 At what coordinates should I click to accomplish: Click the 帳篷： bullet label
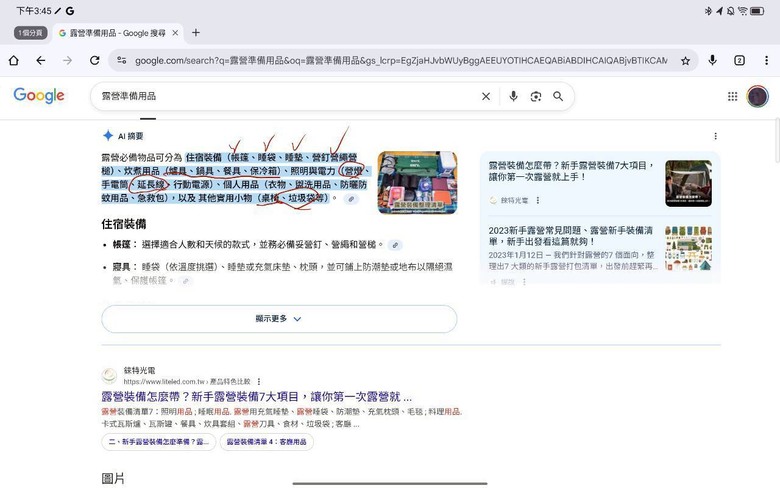[125, 244]
